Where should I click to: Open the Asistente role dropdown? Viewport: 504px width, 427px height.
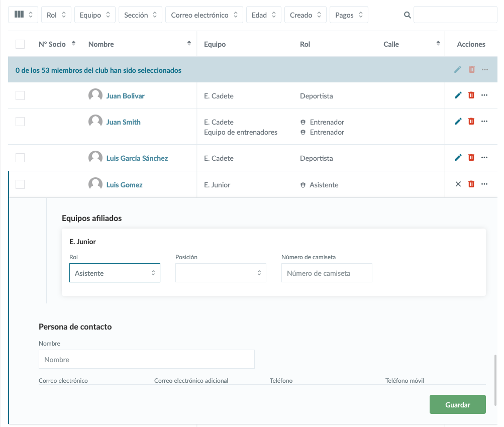coord(115,273)
